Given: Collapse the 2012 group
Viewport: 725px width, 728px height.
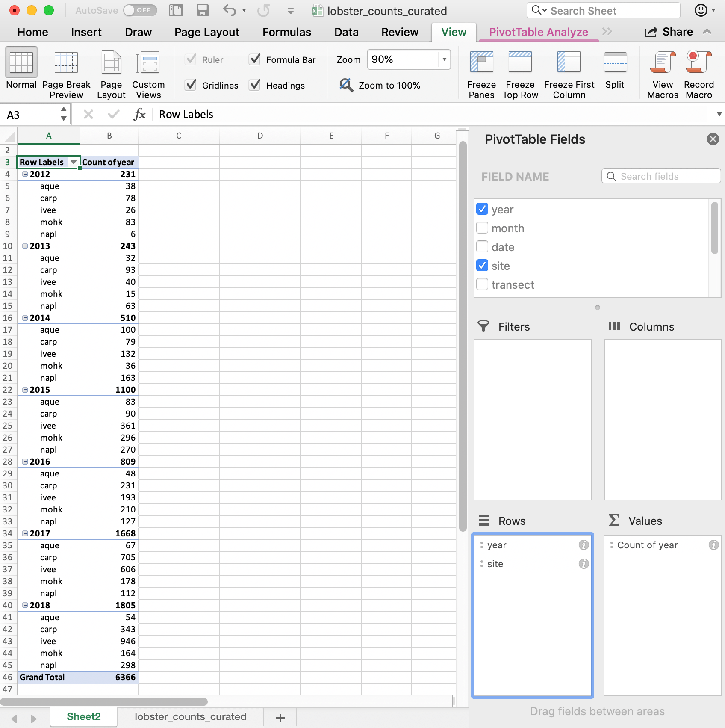Looking at the screenshot, I should click(x=25, y=174).
